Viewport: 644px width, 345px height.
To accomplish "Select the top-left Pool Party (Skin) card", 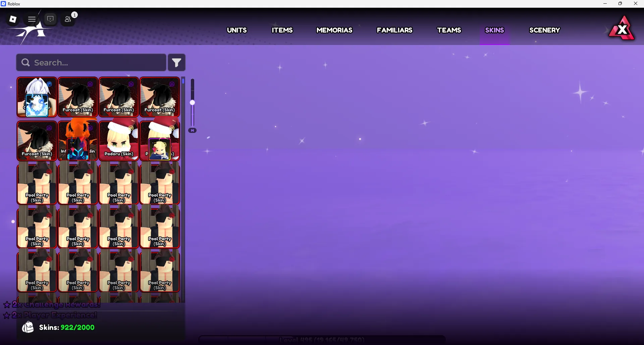I will coord(37,184).
